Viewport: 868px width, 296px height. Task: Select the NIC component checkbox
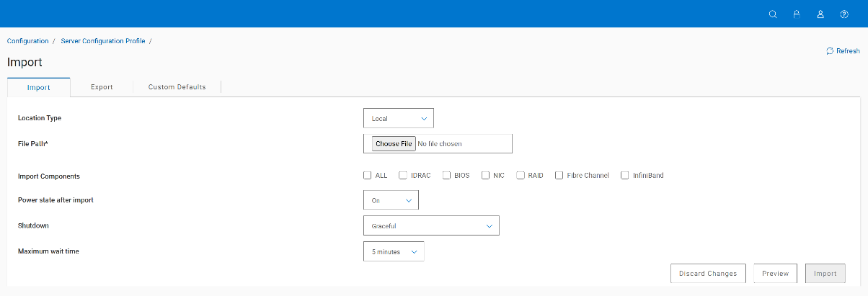pyautogui.click(x=486, y=175)
